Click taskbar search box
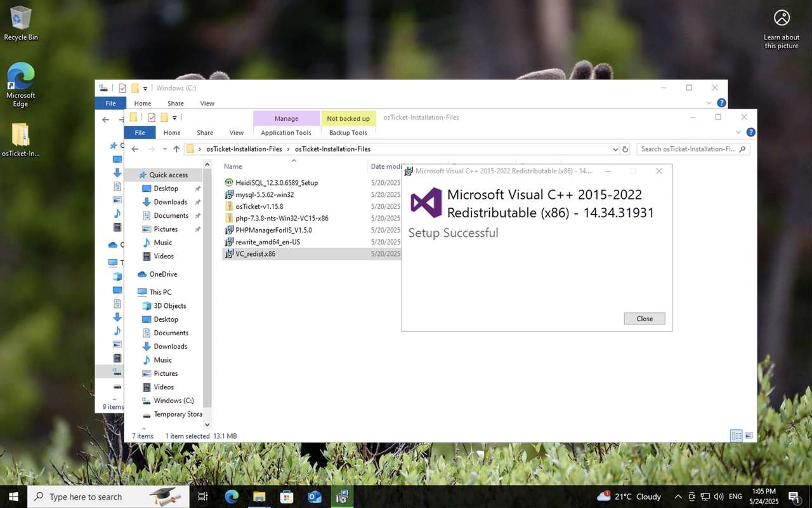 [x=109, y=497]
